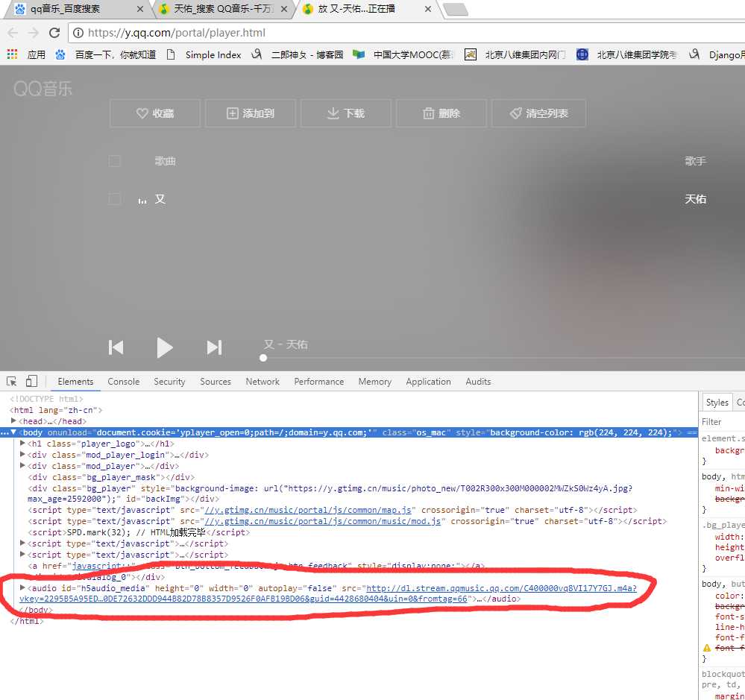Screen dimensions: 745x700
Task: Open the Baidu paw bookmark icon
Action: tap(60, 54)
